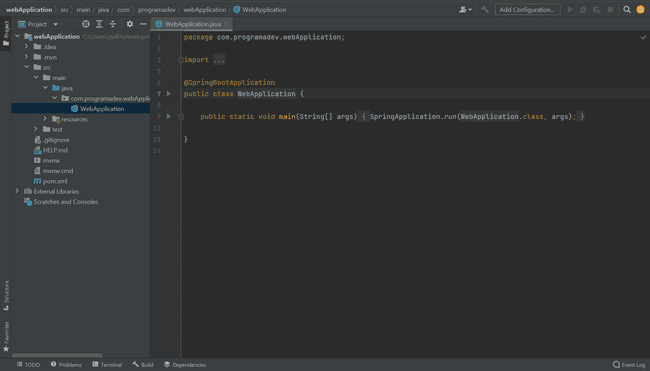Open the Event Log

(629, 365)
